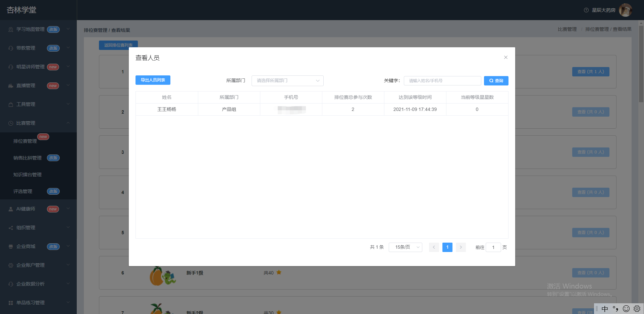
Task: Focus the 关键字 name/phone input field
Action: coord(442,81)
